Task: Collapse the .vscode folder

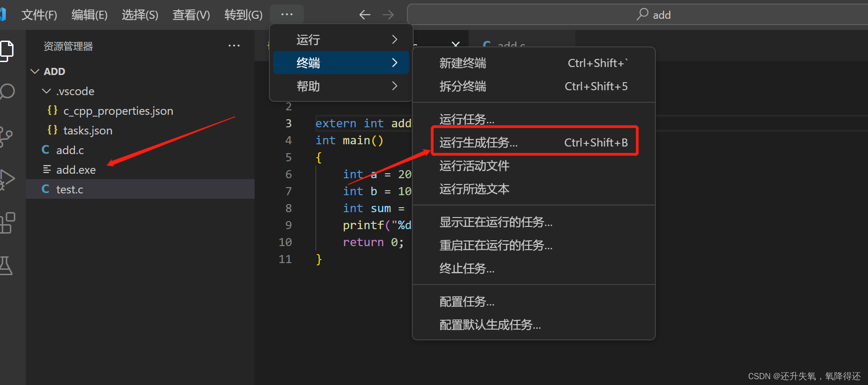Action: click(x=46, y=91)
